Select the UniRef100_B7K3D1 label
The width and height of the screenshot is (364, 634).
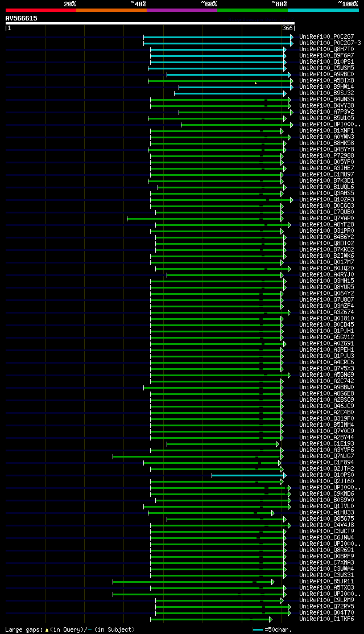(x=327, y=181)
